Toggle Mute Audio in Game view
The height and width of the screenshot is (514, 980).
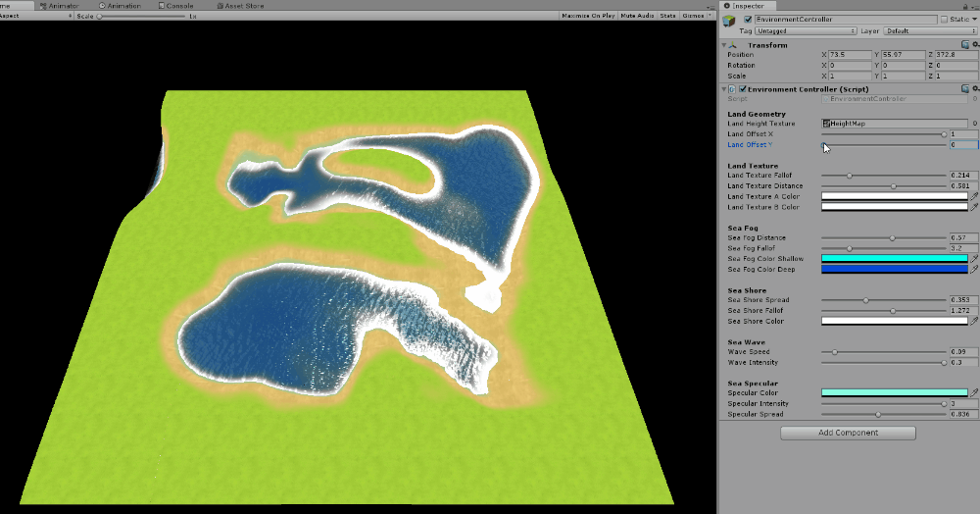point(637,16)
